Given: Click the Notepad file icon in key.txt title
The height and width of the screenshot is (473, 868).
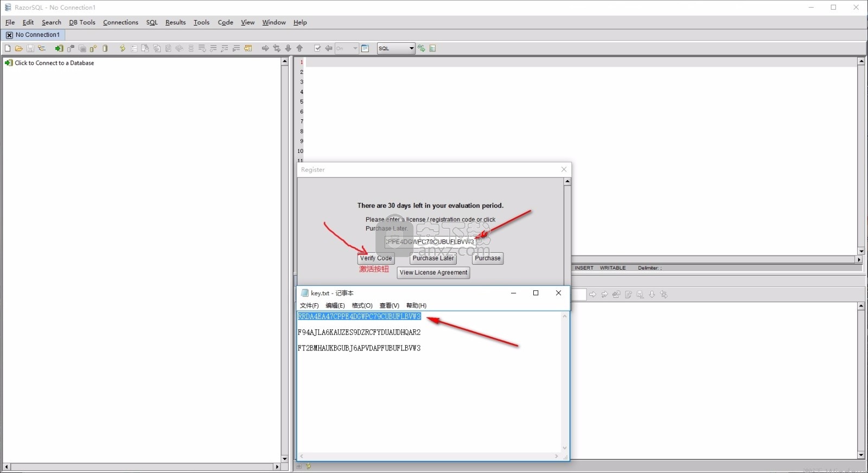Looking at the screenshot, I should pyautogui.click(x=305, y=293).
